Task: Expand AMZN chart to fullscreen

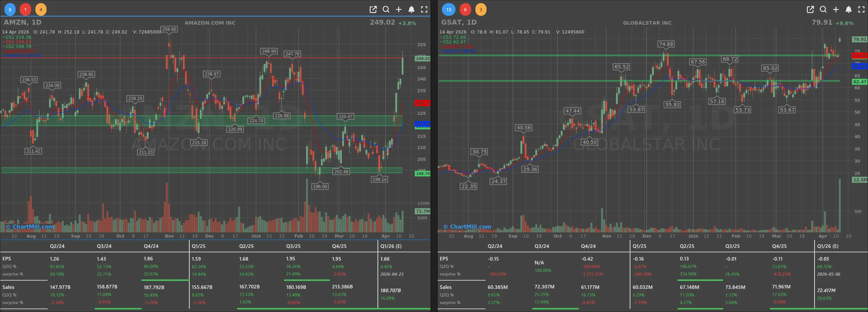Action: 424,9
